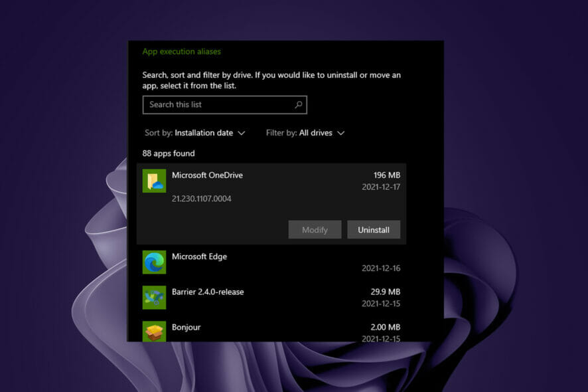588x392 pixels.
Task: Click the Barrier 2.4.0-release app icon
Action: pyautogui.click(x=154, y=298)
